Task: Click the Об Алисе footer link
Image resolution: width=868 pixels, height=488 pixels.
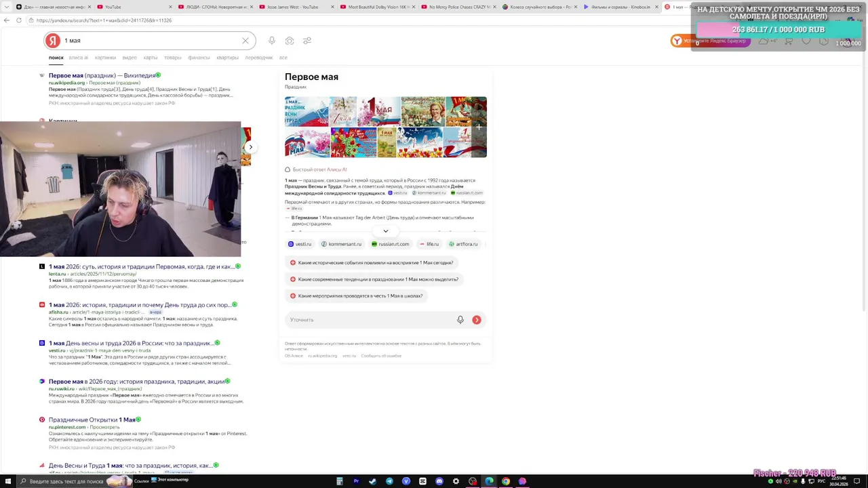Action: (294, 356)
